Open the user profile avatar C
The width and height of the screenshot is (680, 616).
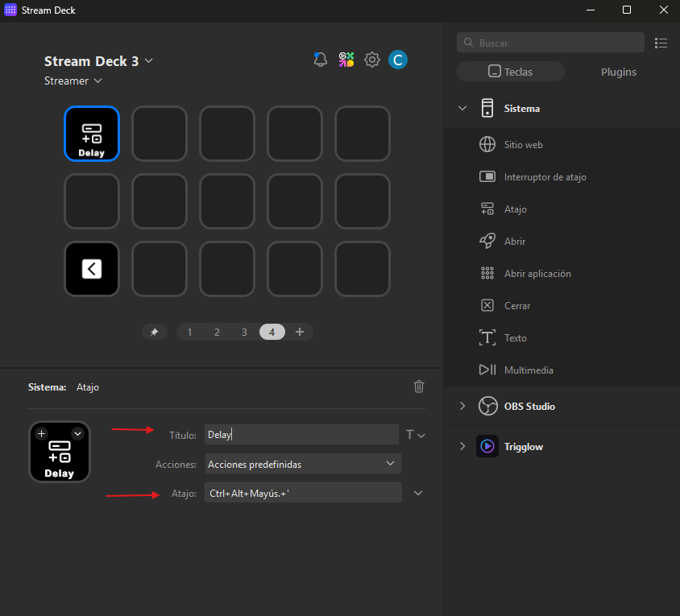pos(398,60)
